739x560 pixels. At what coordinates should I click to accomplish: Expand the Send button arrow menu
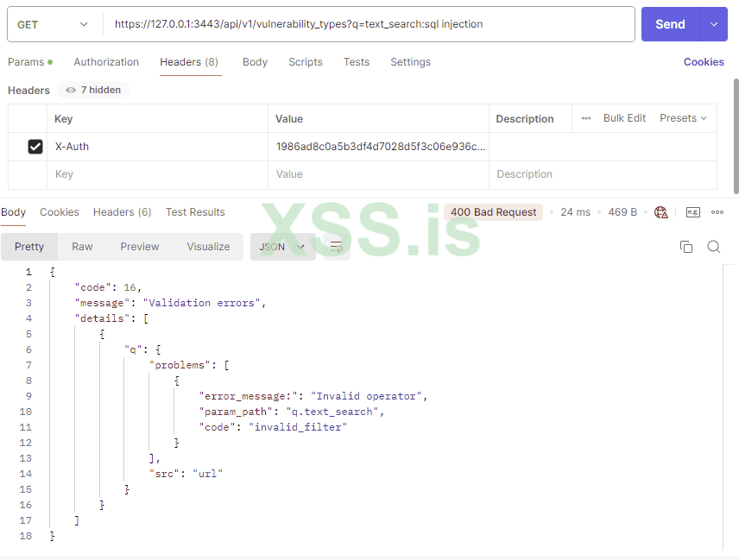[x=714, y=24]
